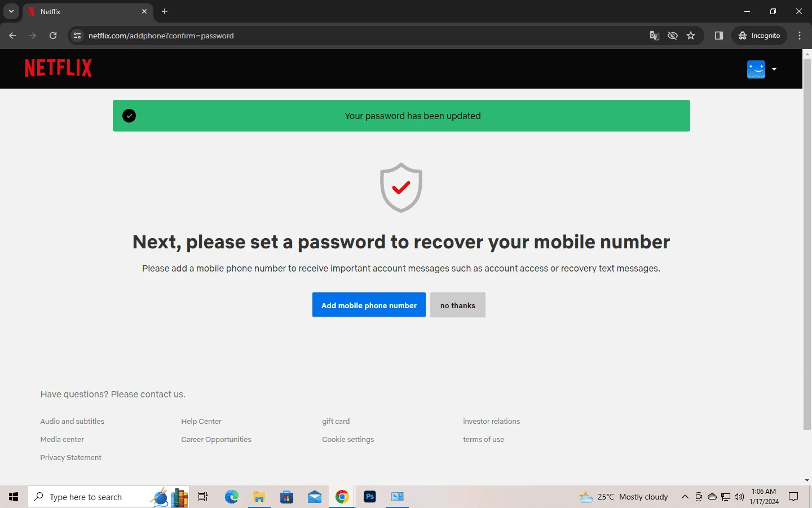
Task: Click the Netflix logo in the header
Action: [x=59, y=68]
